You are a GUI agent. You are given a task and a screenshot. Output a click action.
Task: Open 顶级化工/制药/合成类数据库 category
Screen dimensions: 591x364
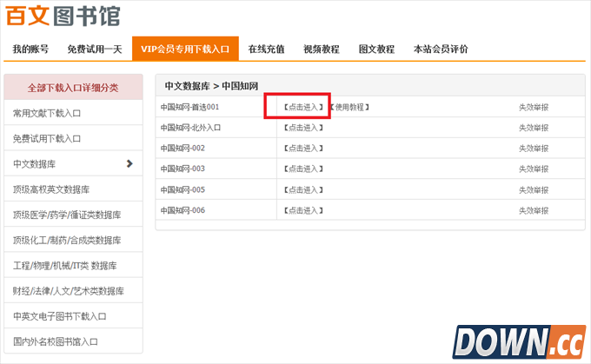(x=73, y=240)
